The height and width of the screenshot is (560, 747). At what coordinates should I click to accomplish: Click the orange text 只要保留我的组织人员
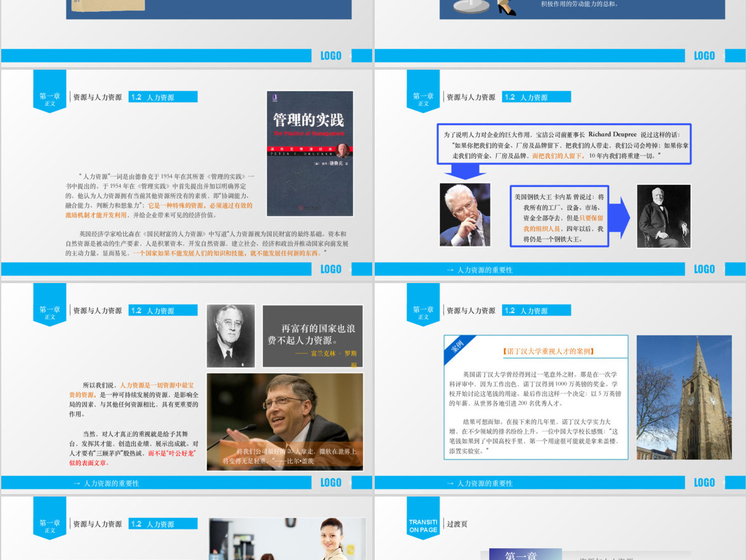tap(563, 223)
